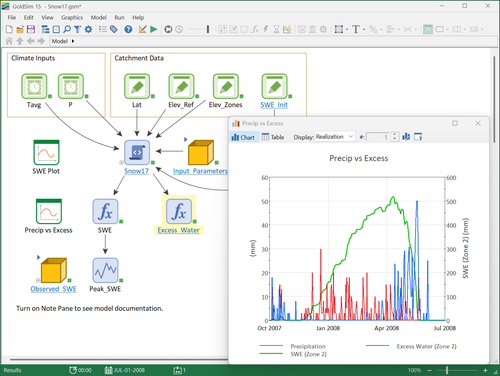This screenshot has width=500, height=376.
Task: Click the SWE_Init link label
Action: click(x=274, y=105)
